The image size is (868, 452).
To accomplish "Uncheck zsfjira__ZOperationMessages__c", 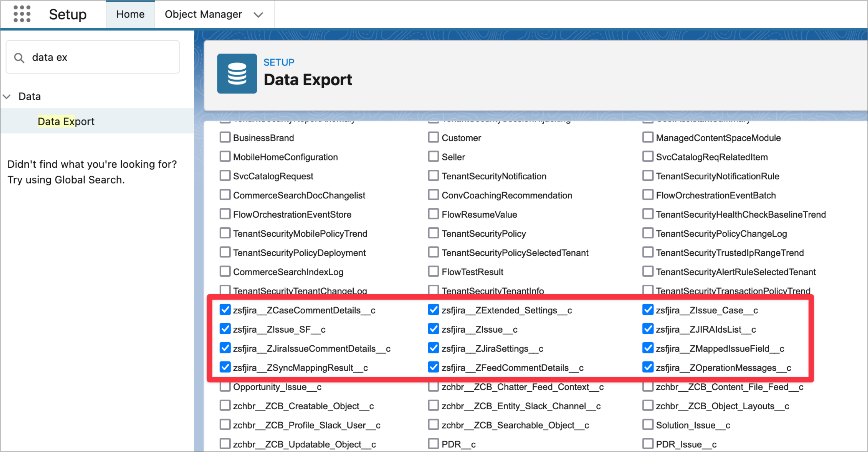I will tap(648, 367).
